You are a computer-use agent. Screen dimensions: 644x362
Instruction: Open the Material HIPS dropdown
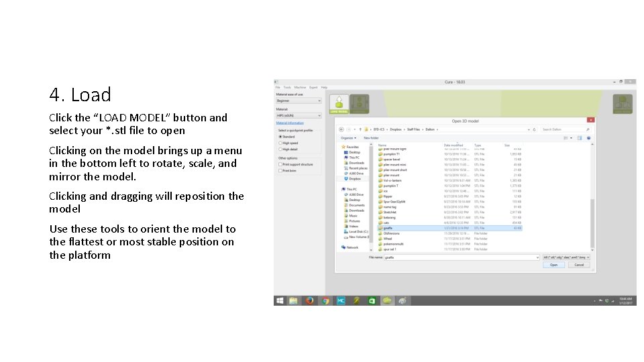pyautogui.click(x=299, y=116)
